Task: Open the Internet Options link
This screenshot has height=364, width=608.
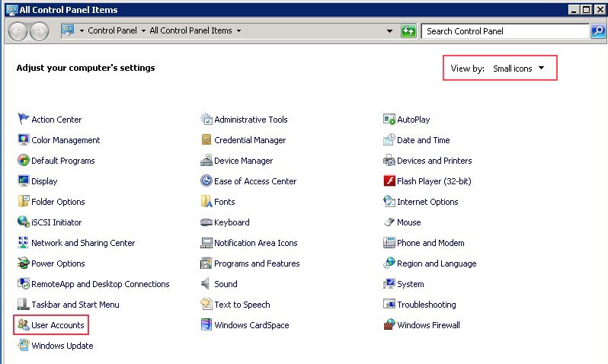Action: click(x=427, y=202)
